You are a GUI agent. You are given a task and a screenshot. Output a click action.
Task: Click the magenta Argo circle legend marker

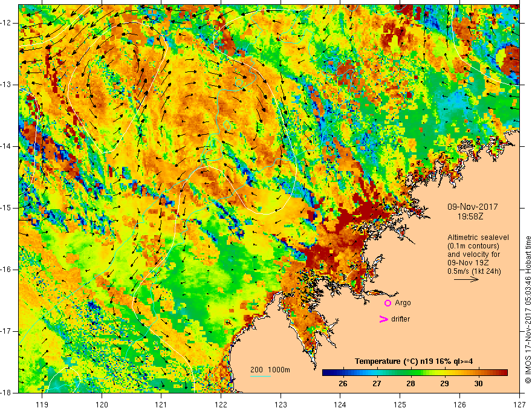pos(388,303)
